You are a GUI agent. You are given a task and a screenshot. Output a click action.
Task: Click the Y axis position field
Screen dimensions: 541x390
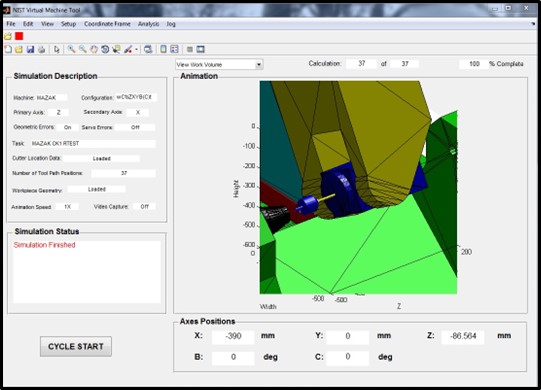pyautogui.click(x=348, y=336)
